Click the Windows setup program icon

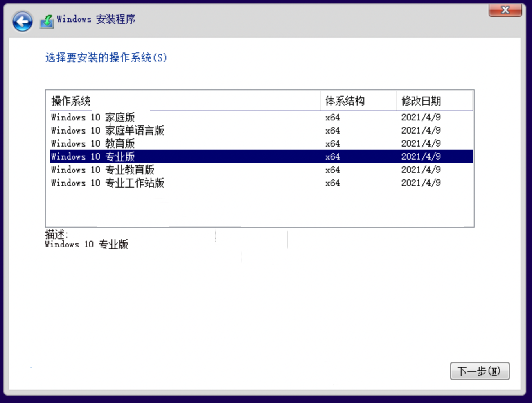pos(47,21)
